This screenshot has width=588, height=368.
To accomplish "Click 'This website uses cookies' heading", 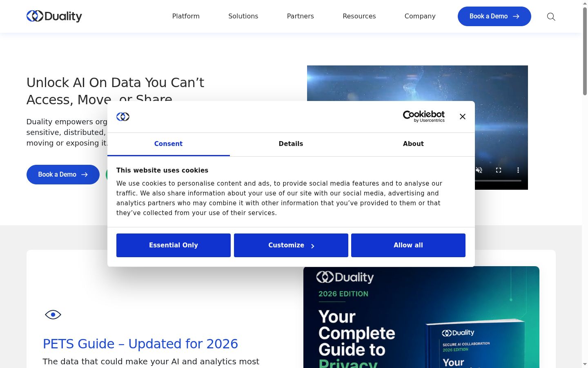I will 162,171.
